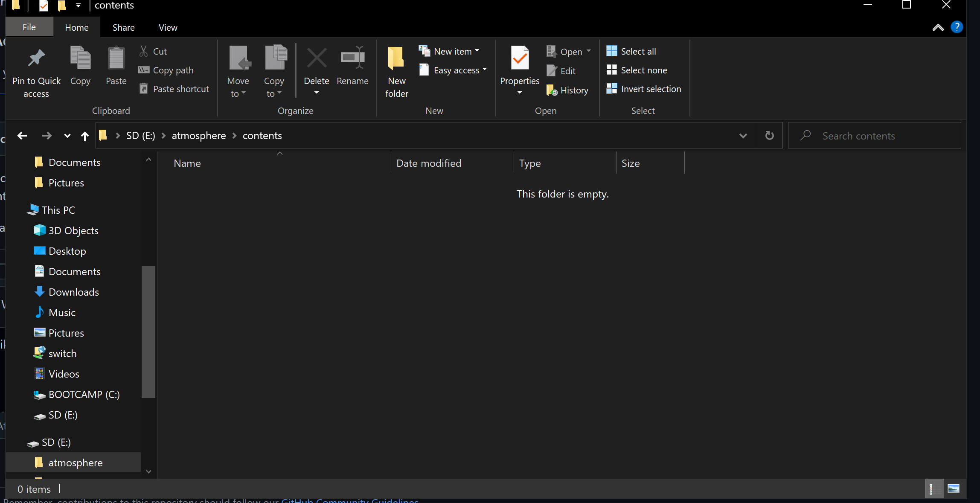Select BOOTCAMP (C:) in navigation pane

84,395
